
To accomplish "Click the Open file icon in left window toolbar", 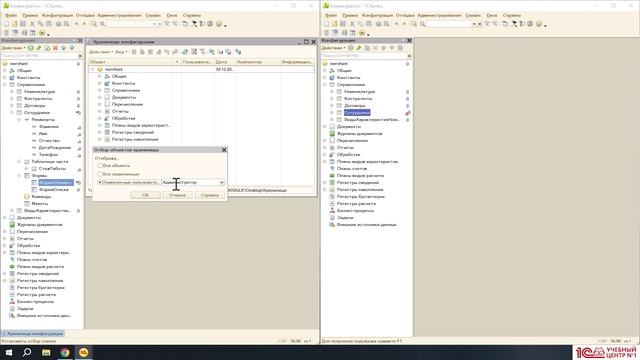I will coord(14,24).
